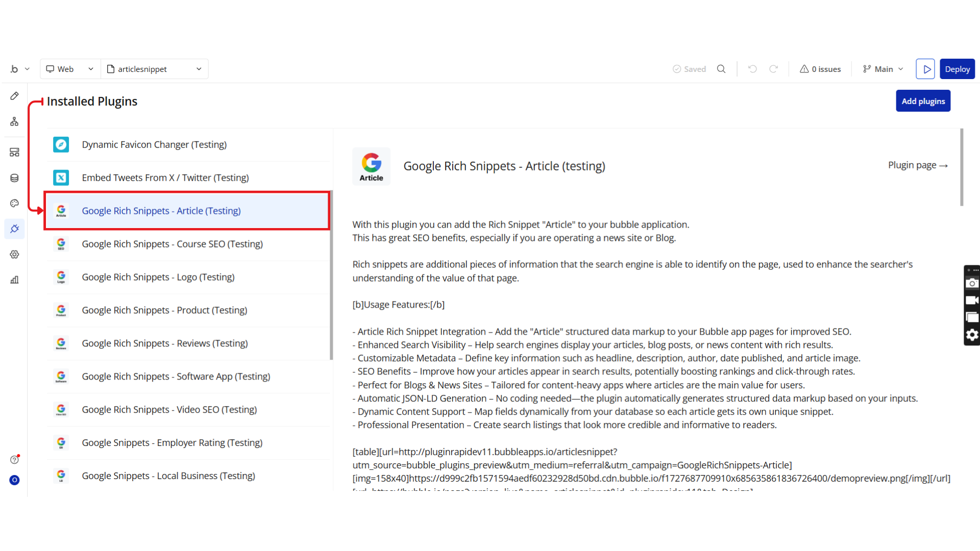Open the Design tab pencil icon
This screenshot has width=980, height=551.
point(14,96)
